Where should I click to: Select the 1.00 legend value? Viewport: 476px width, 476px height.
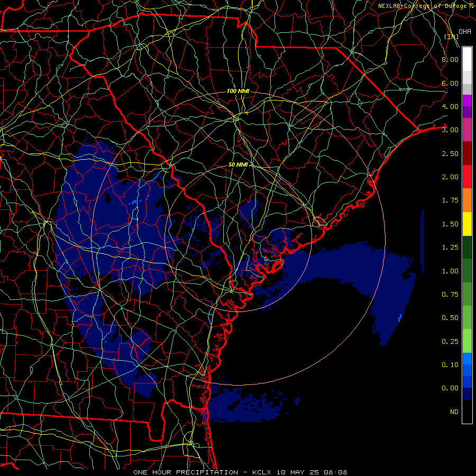click(450, 271)
